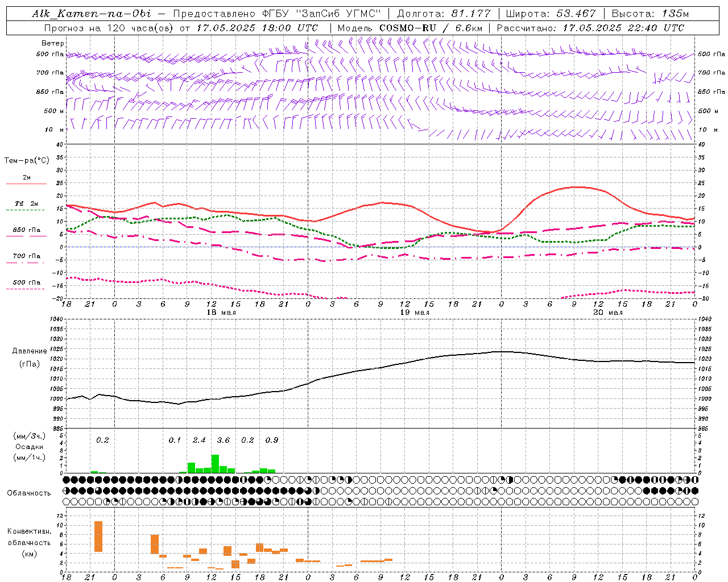
Task: Click the 0.1 three-hour precipitation value
Action: click(x=175, y=440)
